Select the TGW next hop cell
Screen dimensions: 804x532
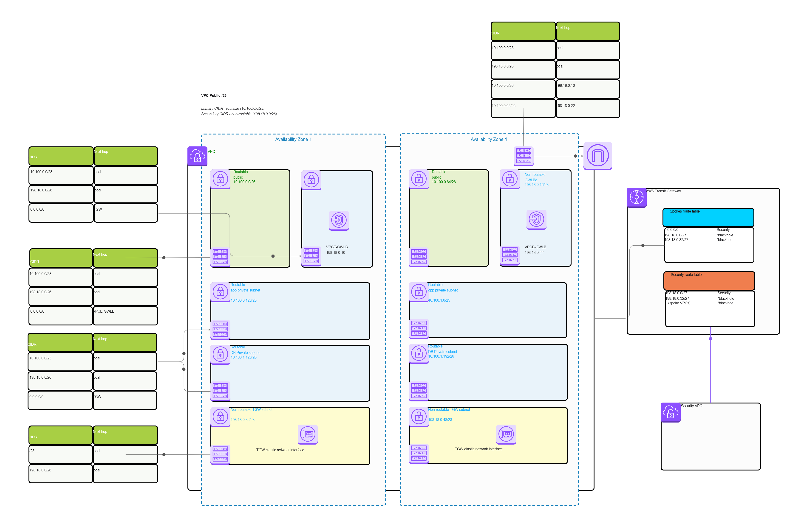(x=125, y=400)
